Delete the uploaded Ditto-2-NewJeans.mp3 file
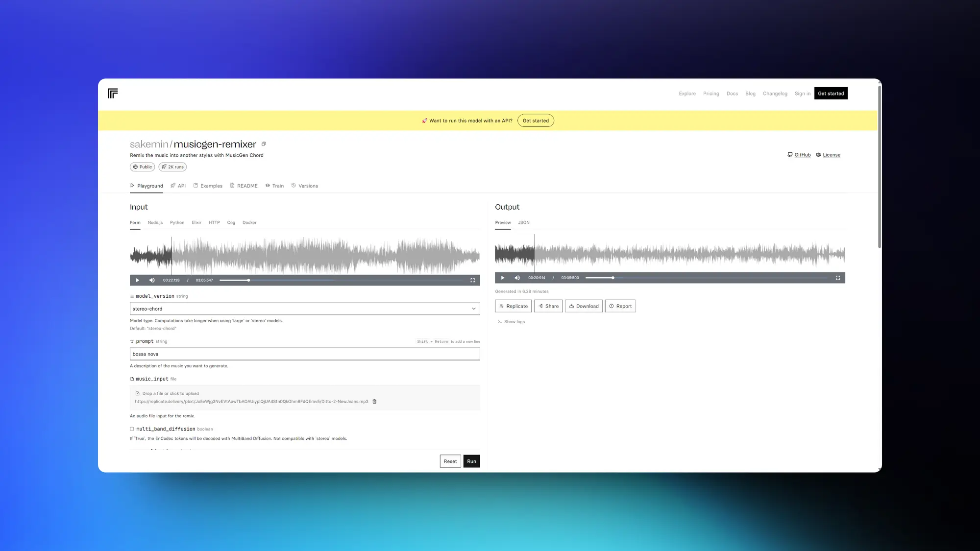 [x=375, y=402]
